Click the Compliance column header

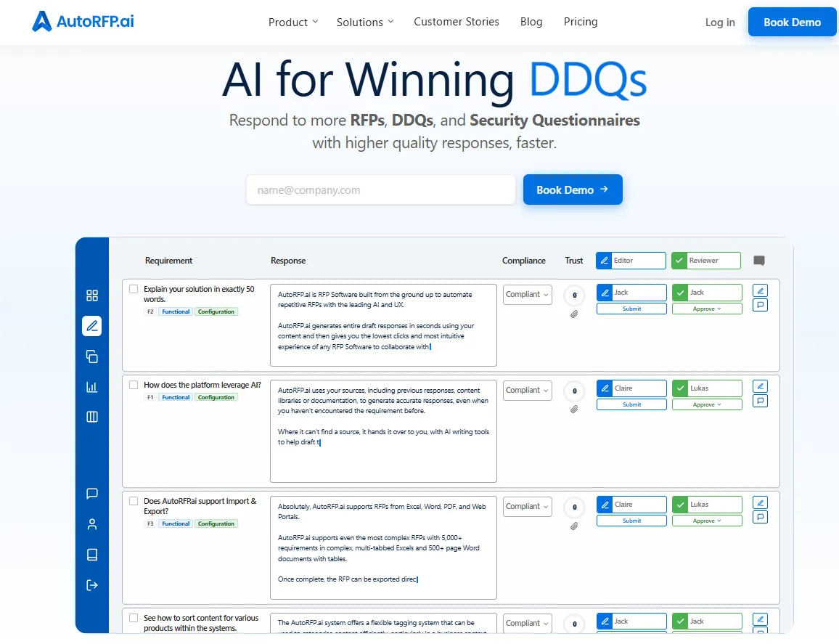524,261
